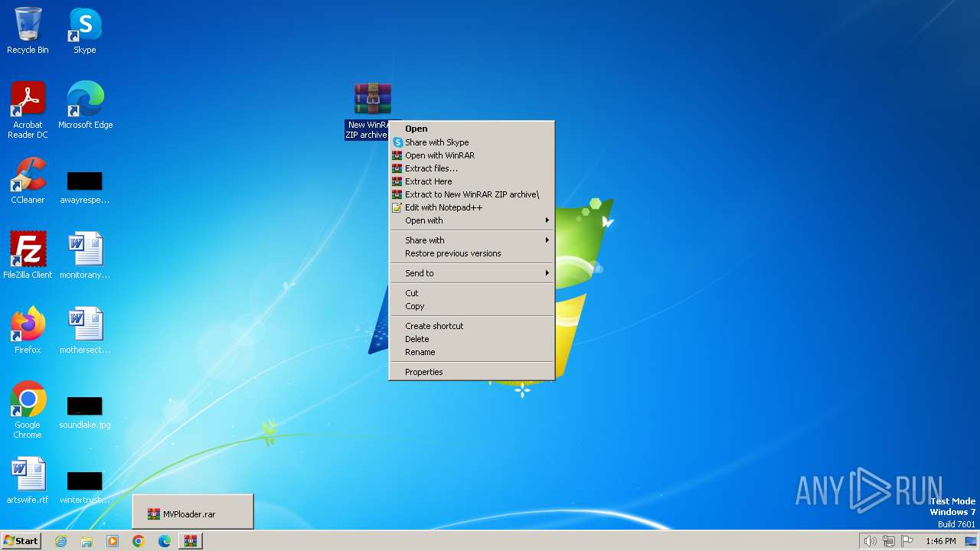Open Chrome from the taskbar
980x551 pixels.
139,541
